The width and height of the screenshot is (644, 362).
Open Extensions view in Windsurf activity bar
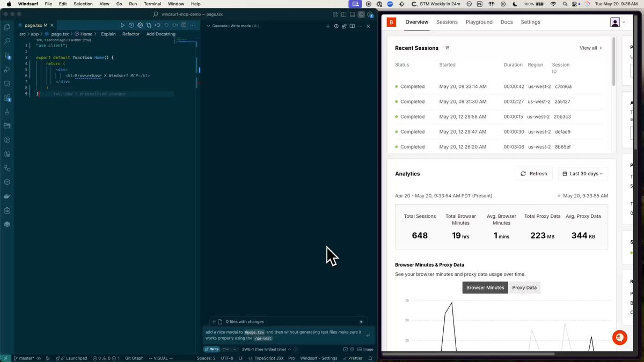coord(7,98)
